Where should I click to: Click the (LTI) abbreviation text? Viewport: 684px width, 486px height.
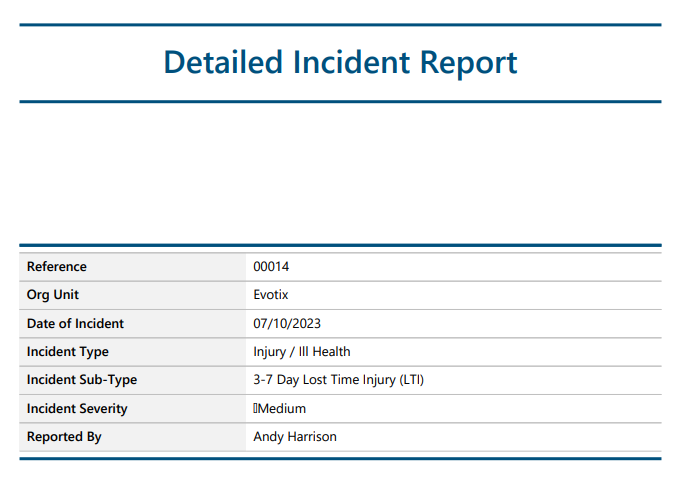click(x=411, y=380)
